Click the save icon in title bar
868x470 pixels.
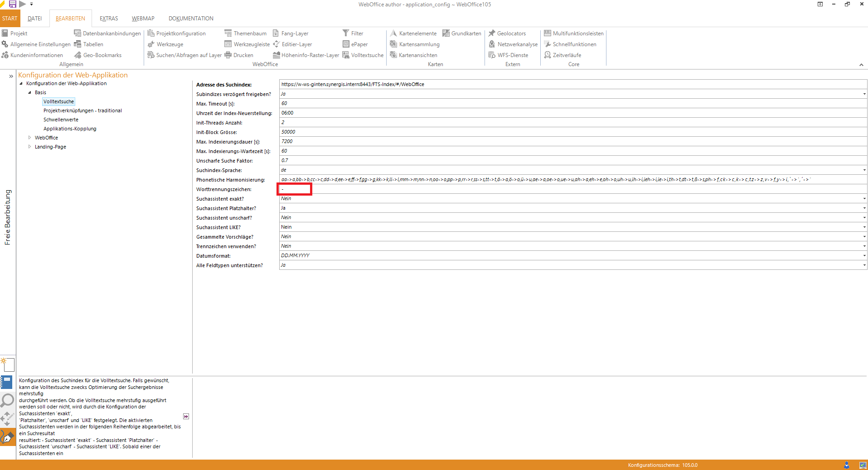(13, 4)
